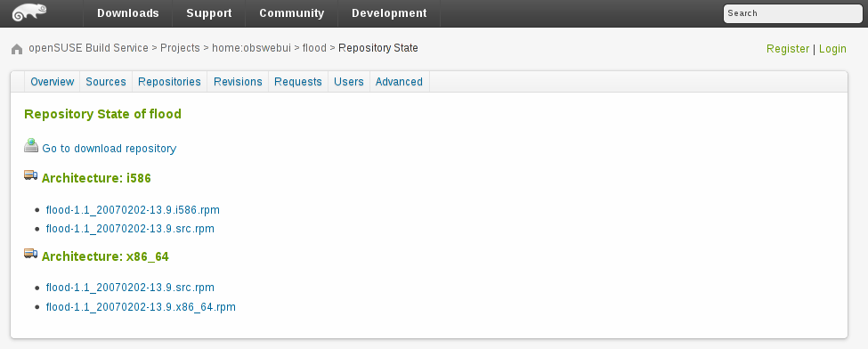Click the Search input field
Viewport: 868px width, 349px height.
pyautogui.click(x=792, y=13)
